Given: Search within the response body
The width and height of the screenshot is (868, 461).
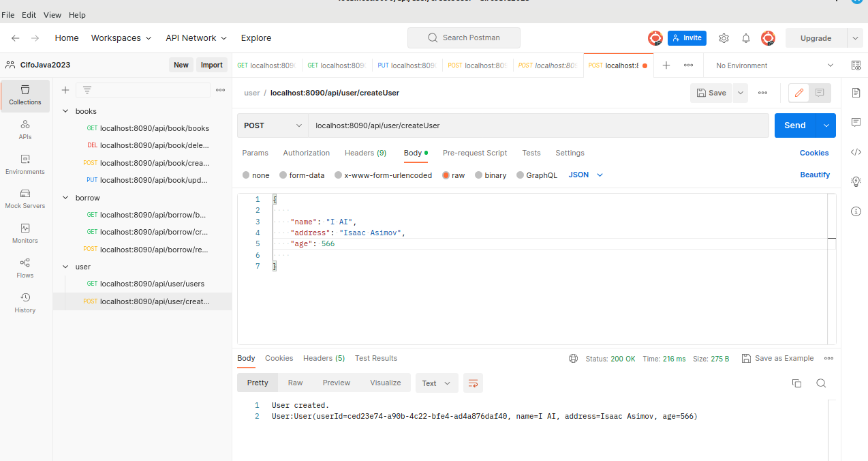Looking at the screenshot, I should 821,383.
